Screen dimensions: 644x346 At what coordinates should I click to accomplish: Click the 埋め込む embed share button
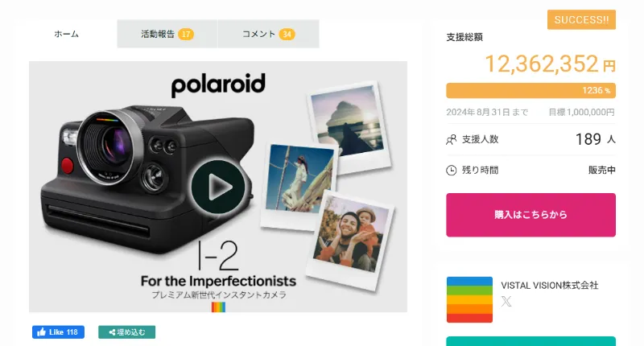coord(127,332)
